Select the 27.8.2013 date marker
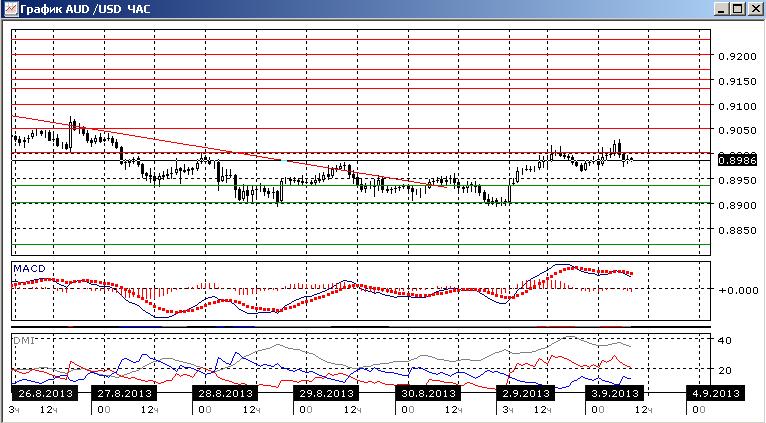The height and width of the screenshot is (423, 766). coord(124,393)
